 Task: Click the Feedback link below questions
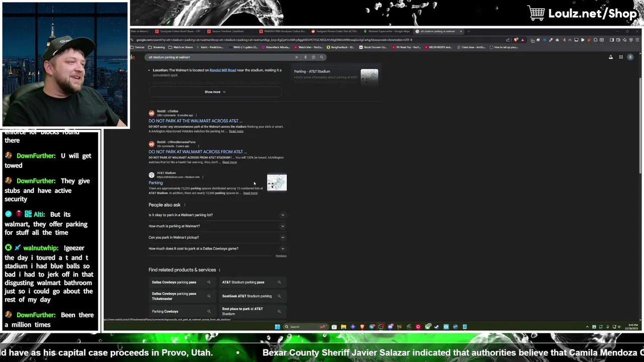tap(281, 255)
